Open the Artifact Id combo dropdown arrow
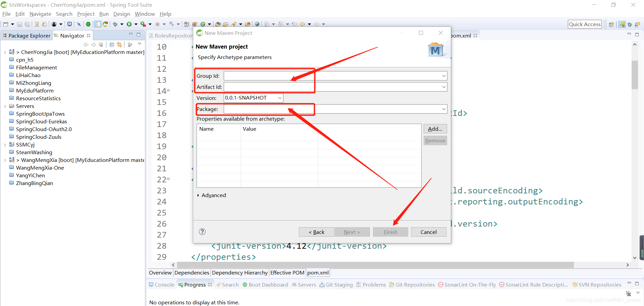This screenshot has height=306, width=644. pos(444,87)
